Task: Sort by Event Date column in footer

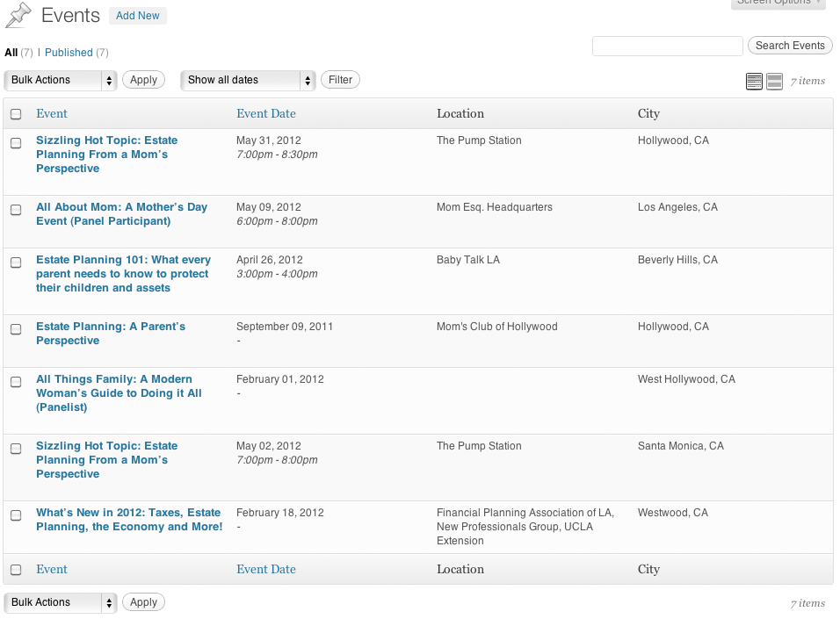Action: tap(266, 569)
